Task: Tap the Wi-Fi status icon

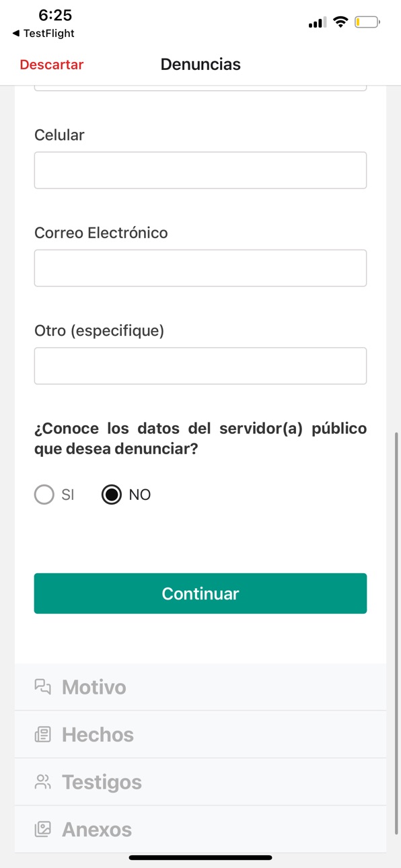Action: pyautogui.click(x=340, y=22)
